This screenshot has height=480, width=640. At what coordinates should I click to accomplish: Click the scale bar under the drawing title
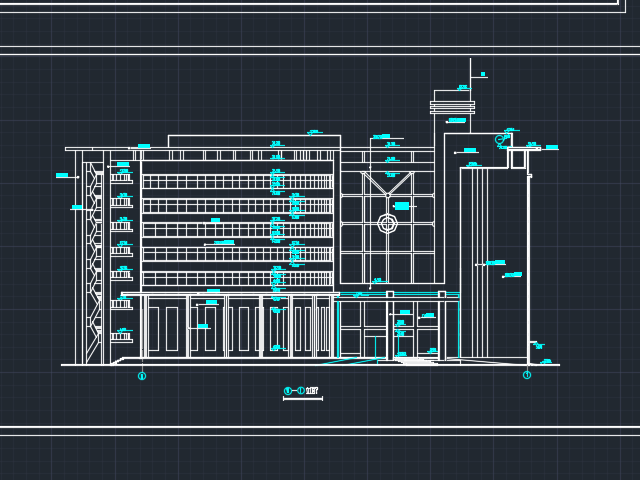[x=302, y=399]
